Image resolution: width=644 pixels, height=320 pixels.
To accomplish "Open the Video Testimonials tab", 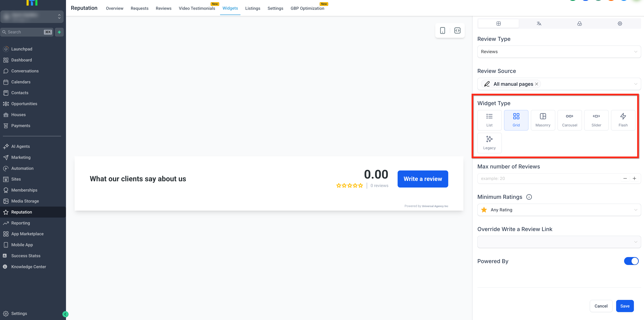I will (x=197, y=8).
